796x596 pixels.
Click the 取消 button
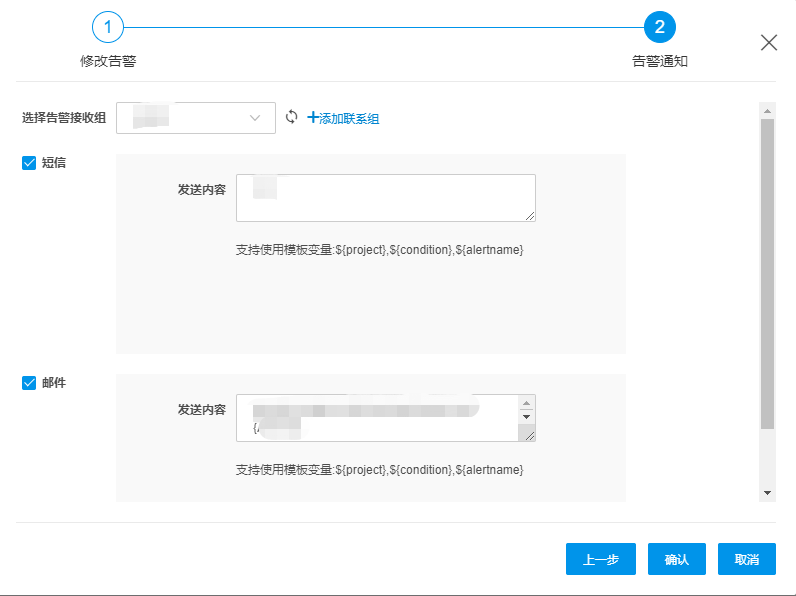click(747, 559)
